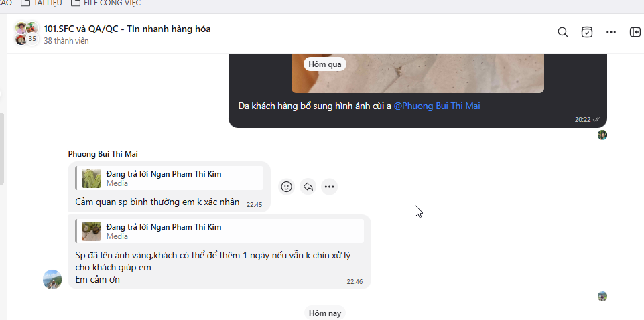Click the Hôm nay date separator

[x=325, y=313]
